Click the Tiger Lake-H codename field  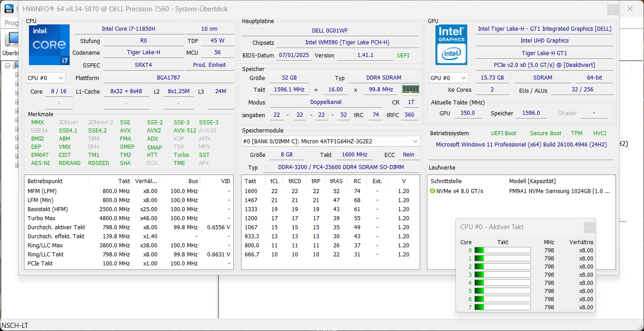coord(143,52)
